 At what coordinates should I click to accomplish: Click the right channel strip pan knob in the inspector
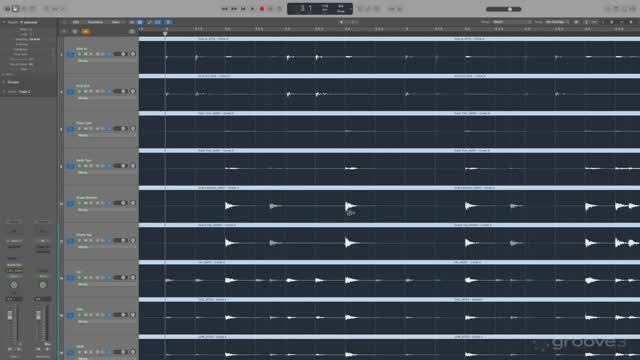click(x=42, y=284)
